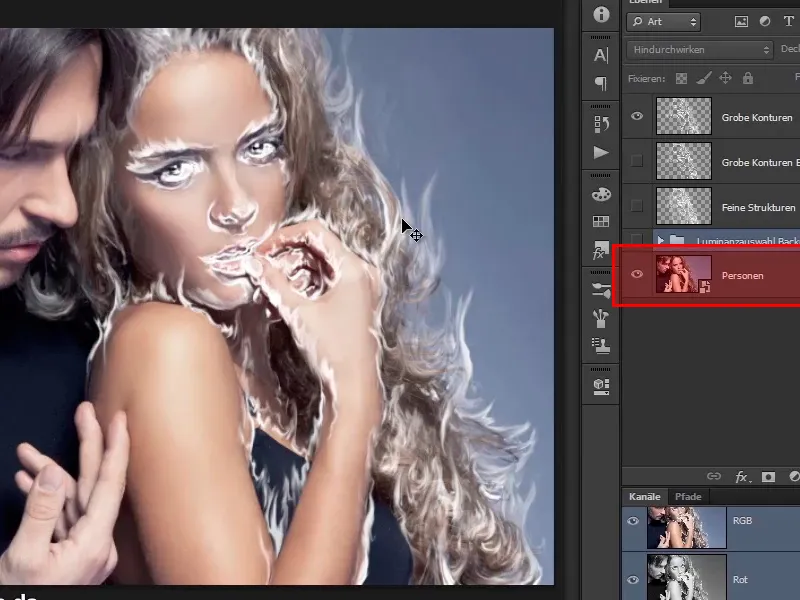Open the Color palette panel icon
Viewport: 800px width, 600px height.
click(x=601, y=194)
